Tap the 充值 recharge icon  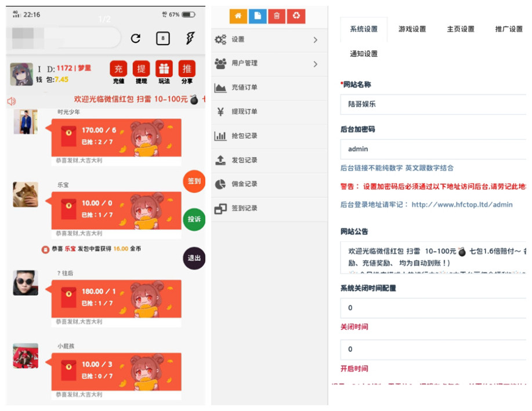[x=118, y=71]
